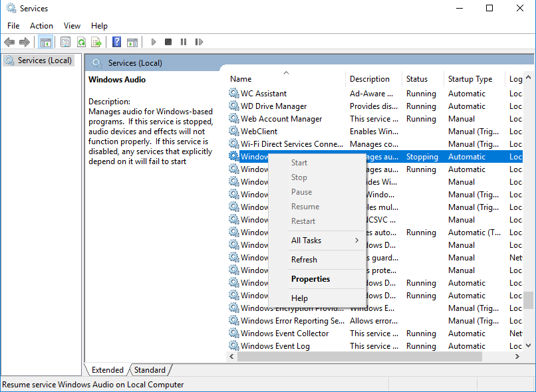Select the WD Drive Manager service

point(375,106)
